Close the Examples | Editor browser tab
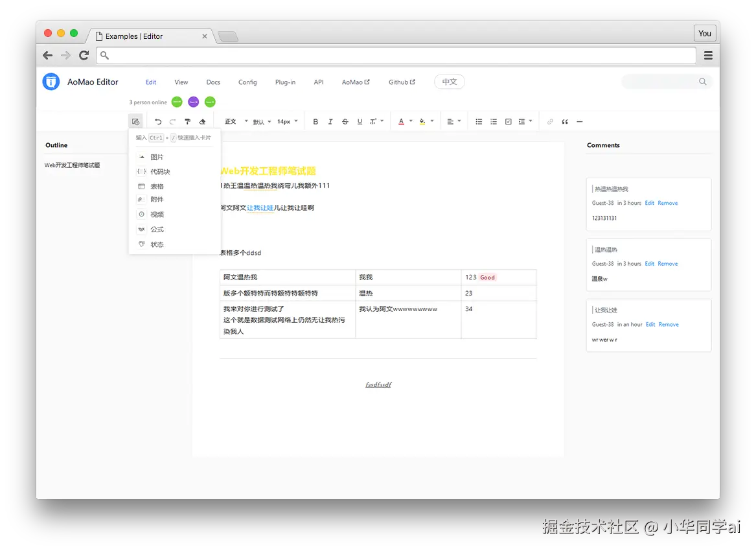The height and width of the screenshot is (551, 756). click(x=205, y=36)
